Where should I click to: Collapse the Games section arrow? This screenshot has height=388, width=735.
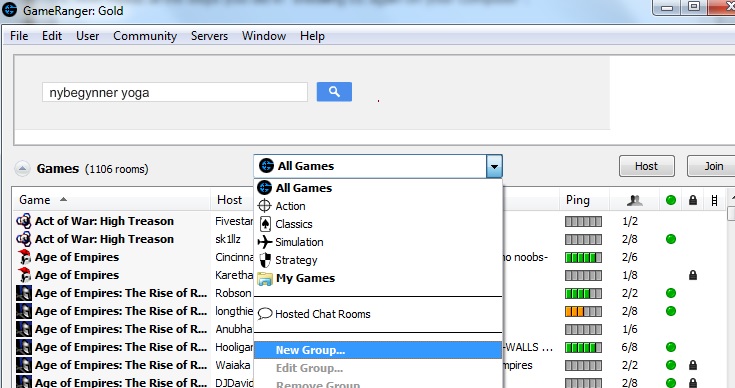(x=22, y=169)
